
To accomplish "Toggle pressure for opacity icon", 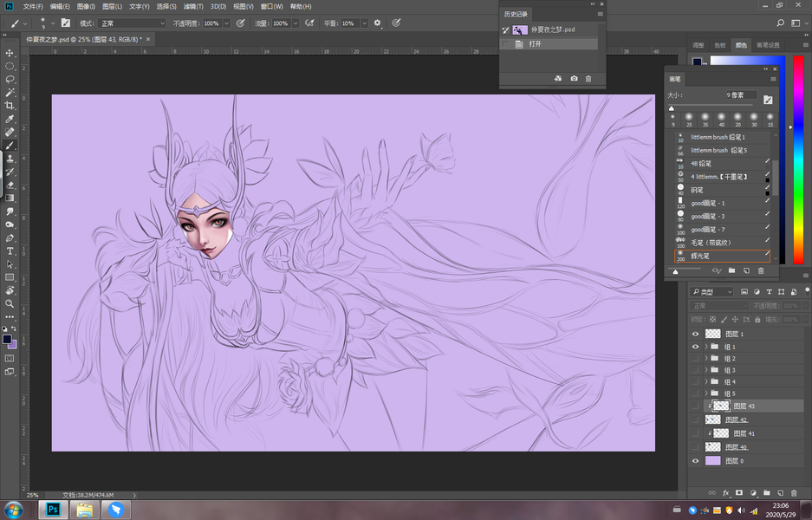I will 240,23.
